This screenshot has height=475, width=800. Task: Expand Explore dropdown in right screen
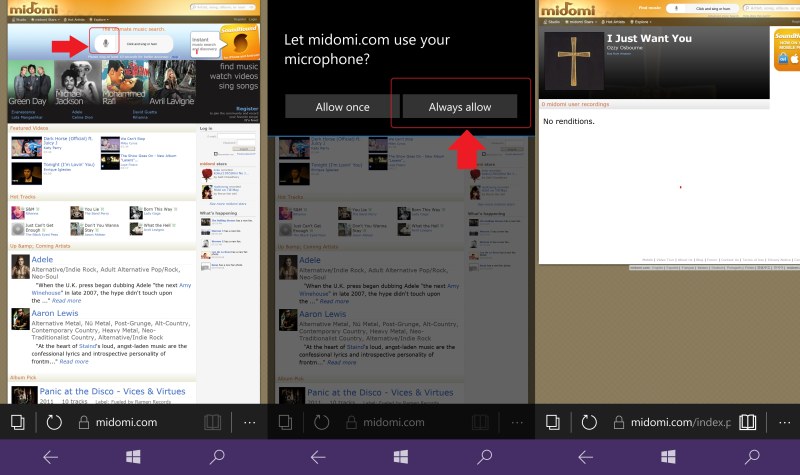click(641, 22)
